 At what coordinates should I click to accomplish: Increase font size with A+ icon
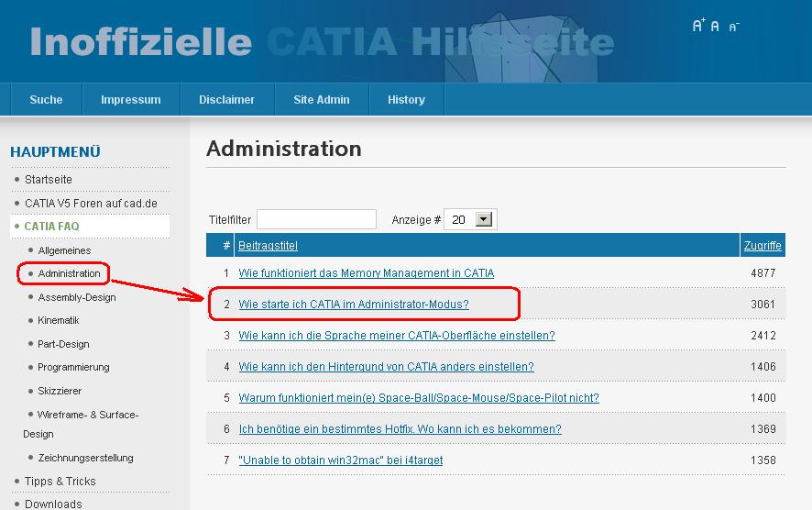698,25
